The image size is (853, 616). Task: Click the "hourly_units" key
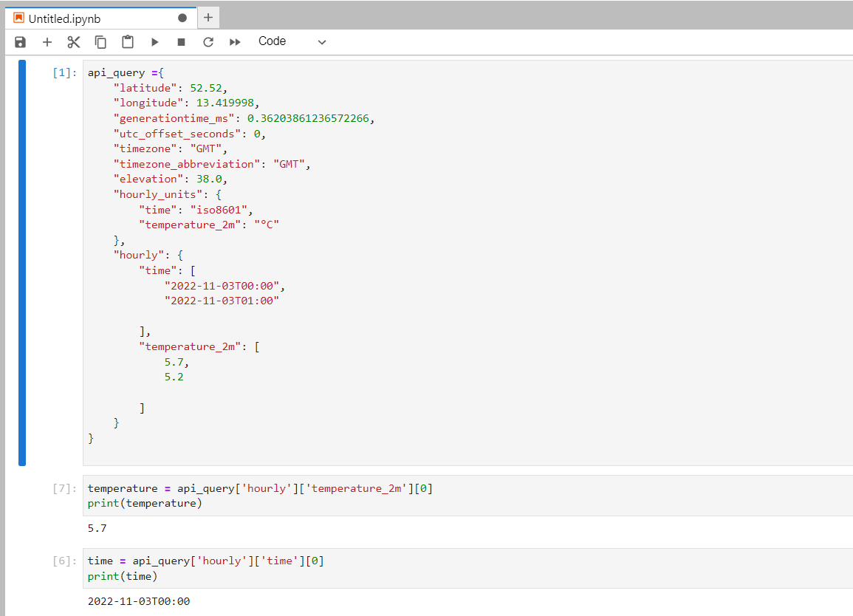pyautogui.click(x=158, y=195)
